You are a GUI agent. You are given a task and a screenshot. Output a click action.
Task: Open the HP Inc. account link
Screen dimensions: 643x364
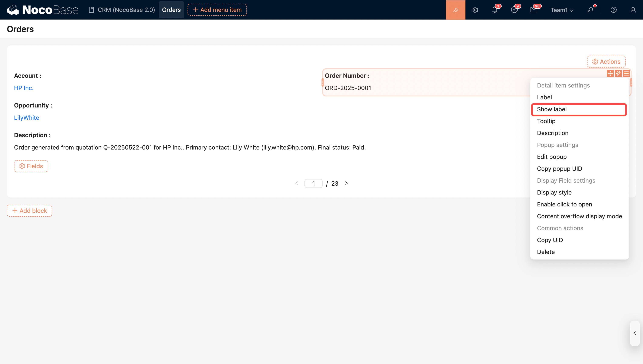click(24, 88)
